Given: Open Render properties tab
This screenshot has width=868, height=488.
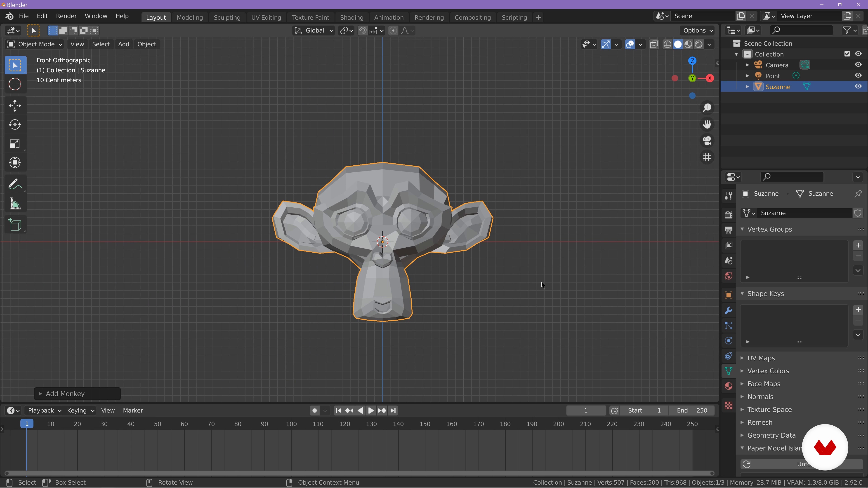Looking at the screenshot, I should [729, 215].
